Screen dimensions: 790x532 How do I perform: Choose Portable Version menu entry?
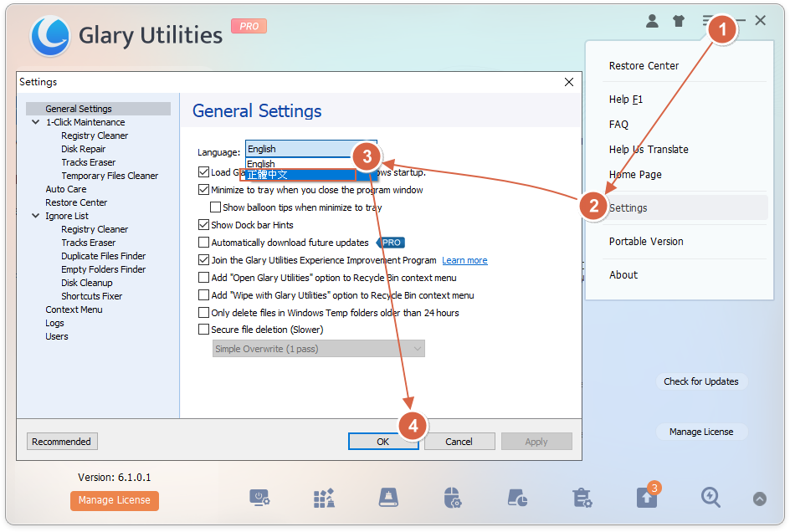pyautogui.click(x=646, y=241)
